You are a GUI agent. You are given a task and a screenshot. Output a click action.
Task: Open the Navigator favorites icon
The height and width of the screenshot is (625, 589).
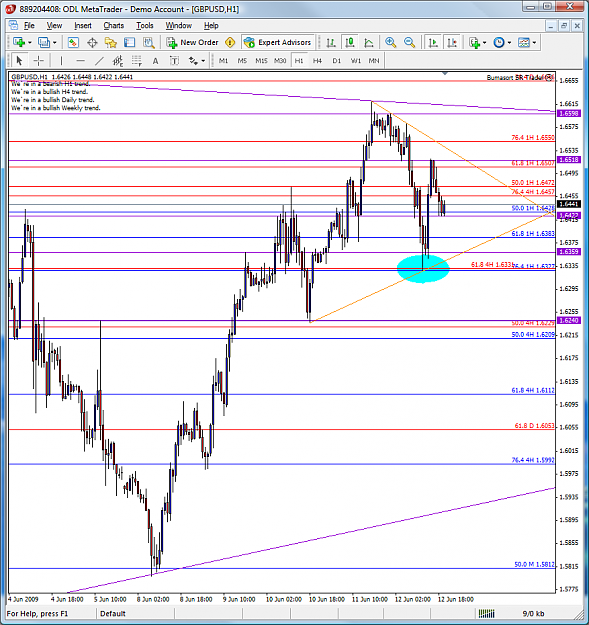tap(111, 42)
